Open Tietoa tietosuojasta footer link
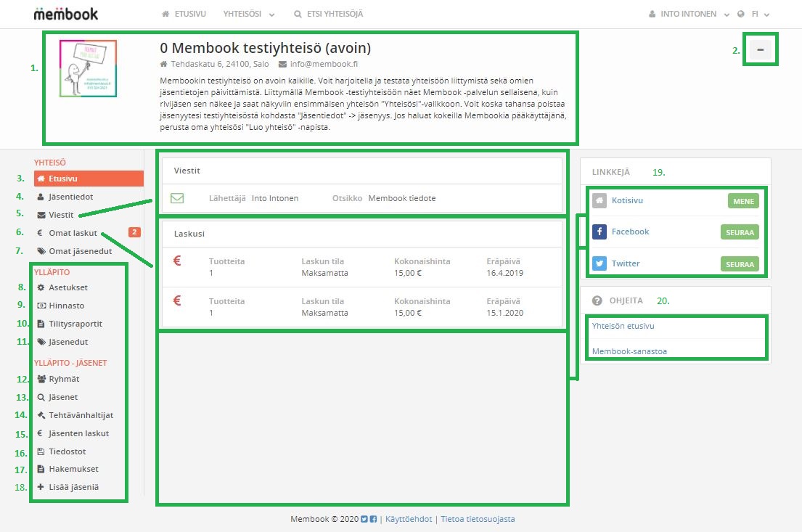802x532 pixels. pos(478,519)
